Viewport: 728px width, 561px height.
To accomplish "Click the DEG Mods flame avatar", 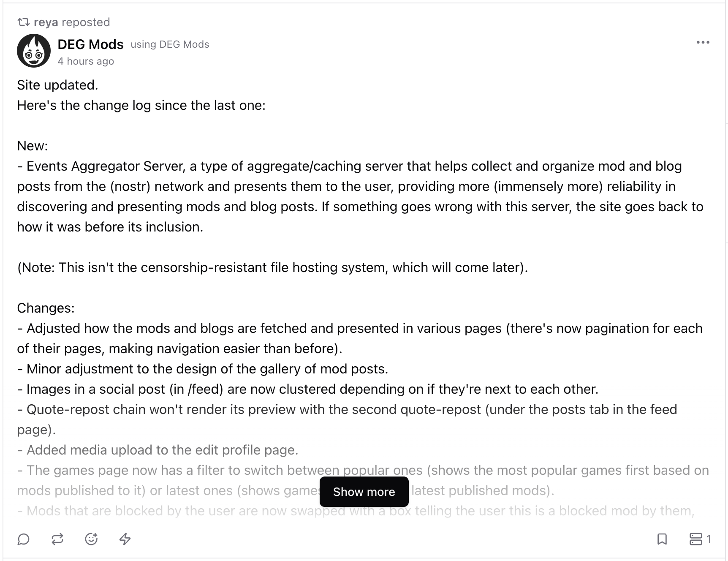I will click(x=34, y=51).
